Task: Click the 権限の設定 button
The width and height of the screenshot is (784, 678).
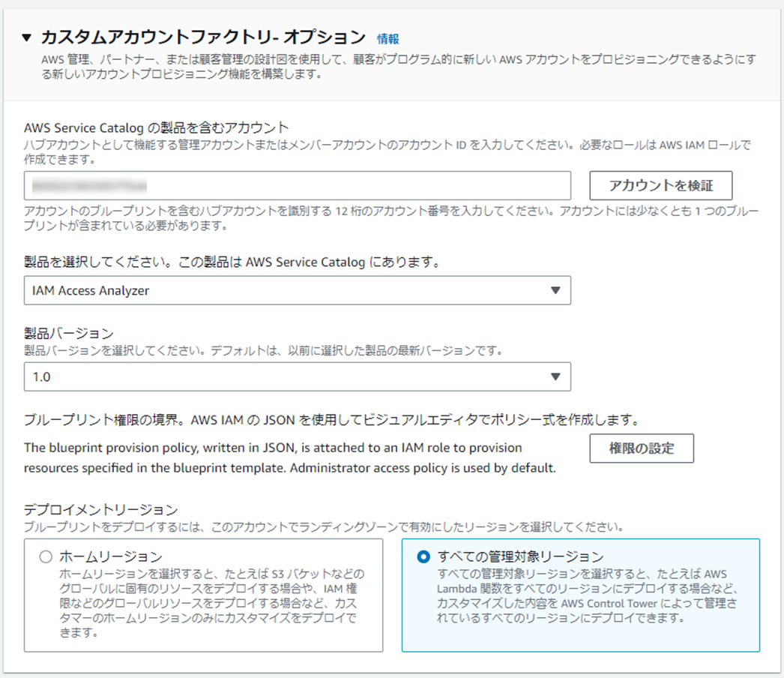Action: [x=642, y=448]
